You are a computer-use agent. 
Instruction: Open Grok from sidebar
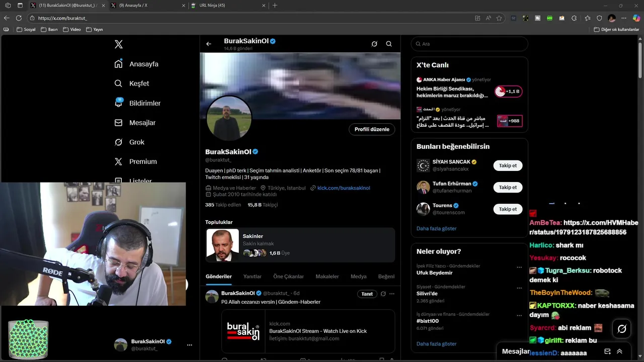pyautogui.click(x=129, y=142)
